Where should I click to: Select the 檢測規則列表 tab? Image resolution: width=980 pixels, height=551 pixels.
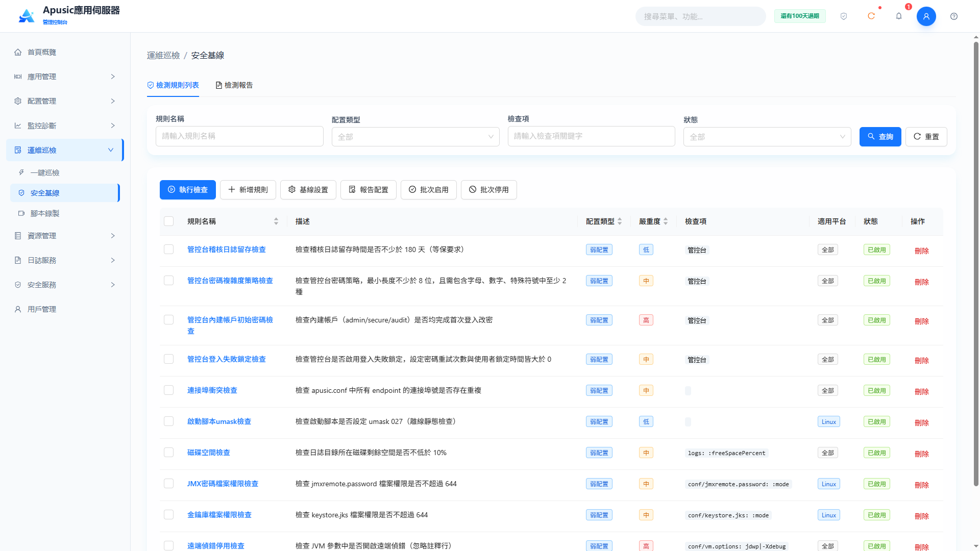click(x=173, y=85)
